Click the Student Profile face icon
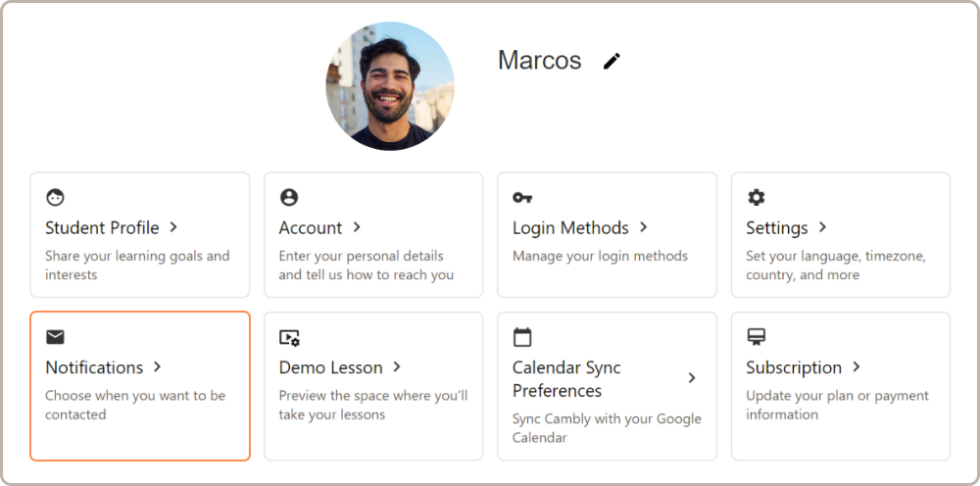Screen dimensions: 980x486 (55, 198)
